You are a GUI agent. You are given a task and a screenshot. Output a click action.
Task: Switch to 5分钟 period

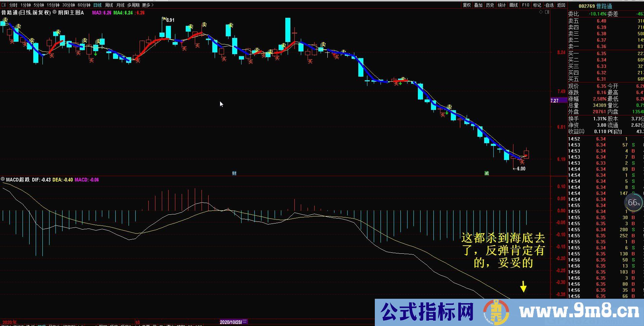39,5
